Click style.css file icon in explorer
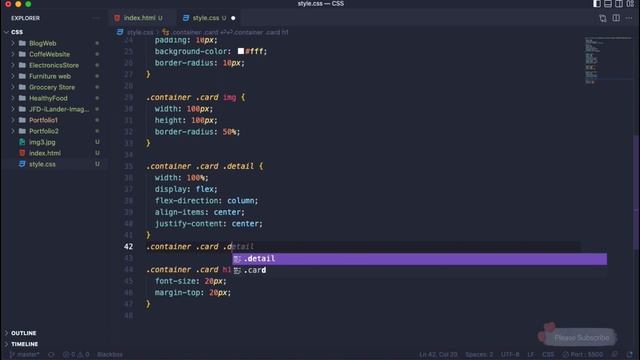Image resolution: width=640 pixels, height=360 pixels. 22,164
